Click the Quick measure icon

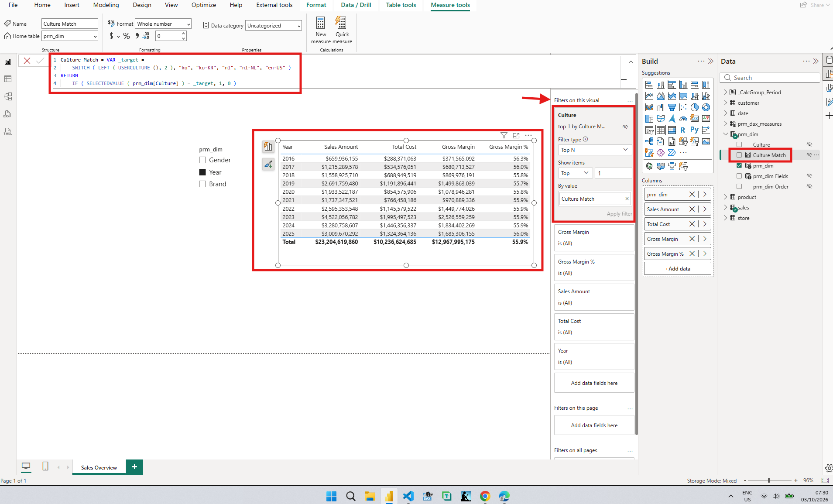[x=341, y=22]
